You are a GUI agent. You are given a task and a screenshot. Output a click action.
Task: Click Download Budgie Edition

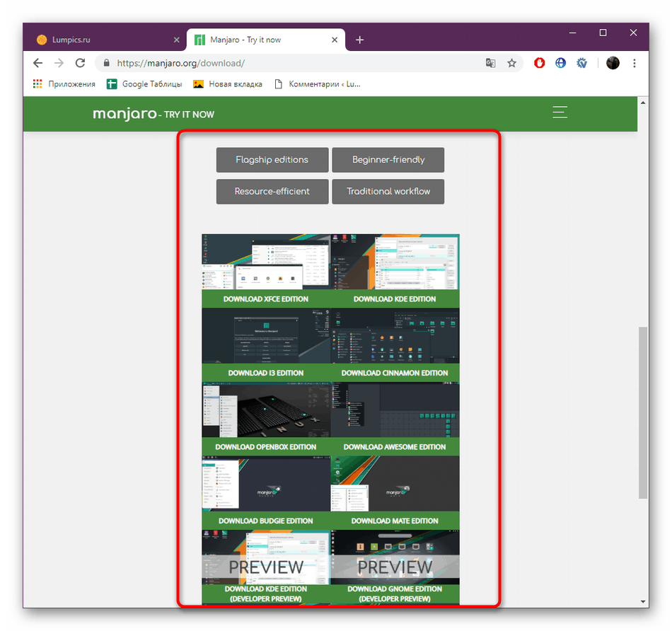coord(266,521)
